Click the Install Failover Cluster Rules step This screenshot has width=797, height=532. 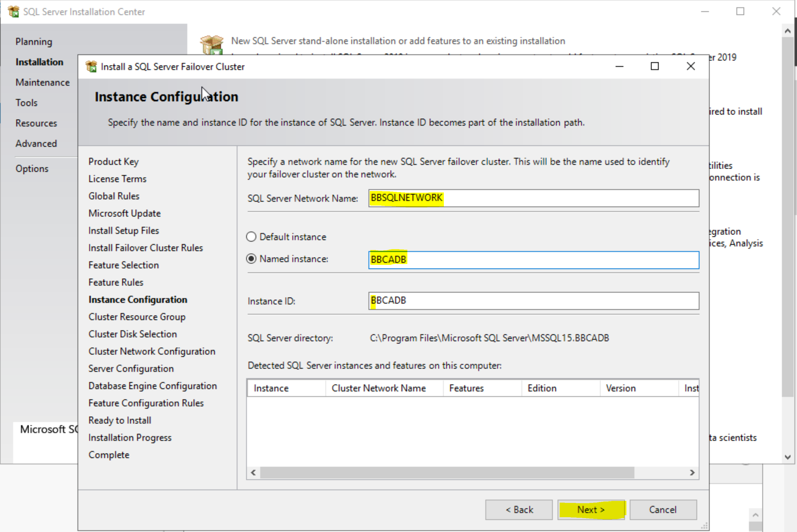pyautogui.click(x=145, y=248)
